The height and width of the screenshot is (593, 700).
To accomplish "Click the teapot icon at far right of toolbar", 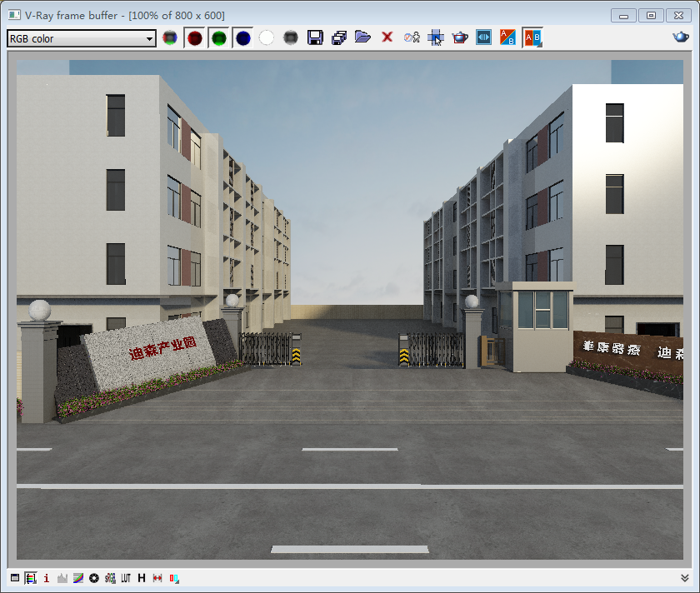I will coord(681,37).
